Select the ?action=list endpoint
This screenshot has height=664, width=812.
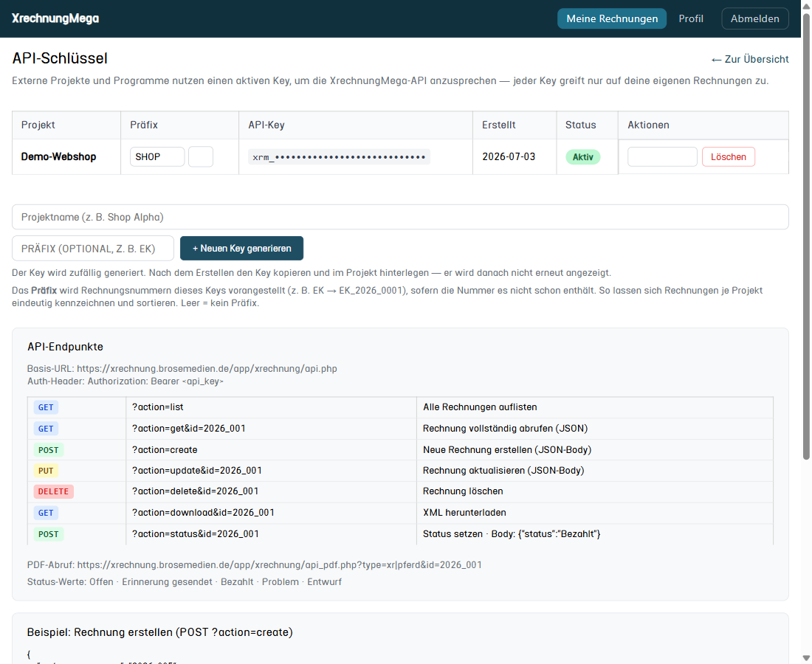pyautogui.click(x=157, y=407)
